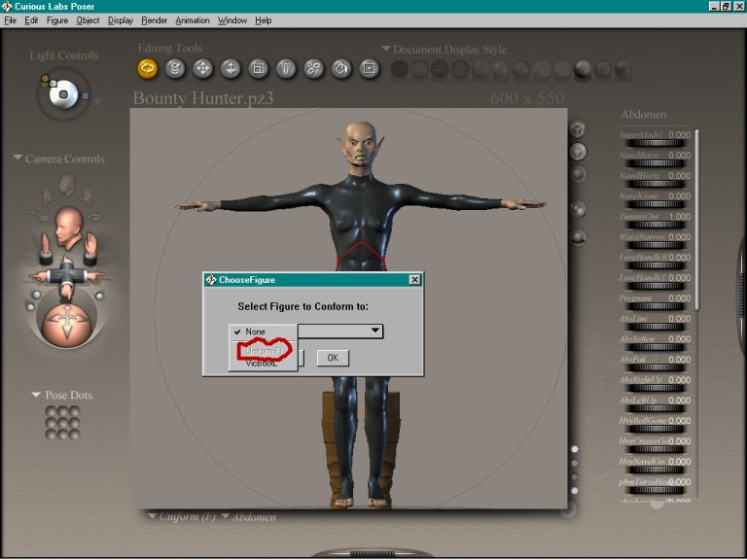The height and width of the screenshot is (560, 747).
Task: Click the SuperModel parameter dial
Action: tap(655, 143)
